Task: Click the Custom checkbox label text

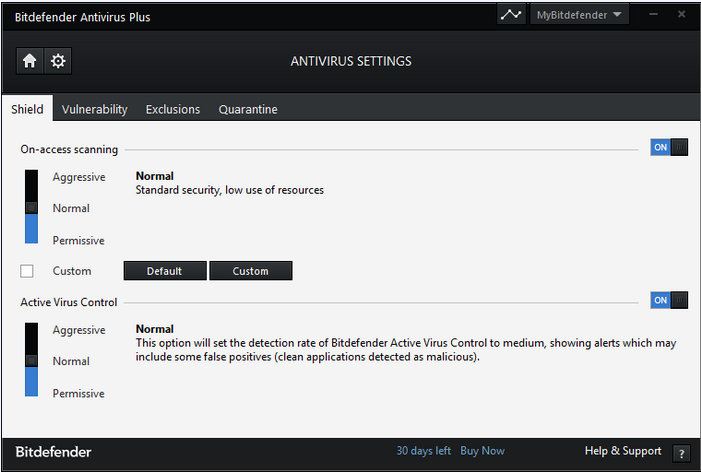Action: point(72,271)
